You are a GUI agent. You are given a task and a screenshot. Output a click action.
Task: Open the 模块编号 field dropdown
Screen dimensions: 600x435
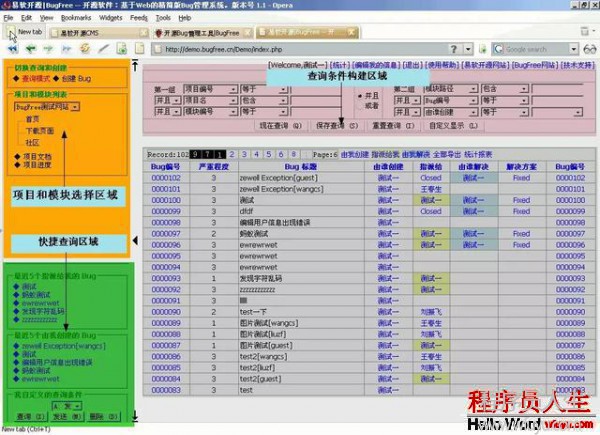coord(233,112)
